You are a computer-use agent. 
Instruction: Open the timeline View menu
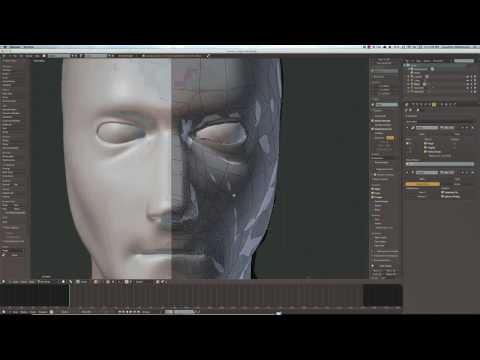coord(15,312)
